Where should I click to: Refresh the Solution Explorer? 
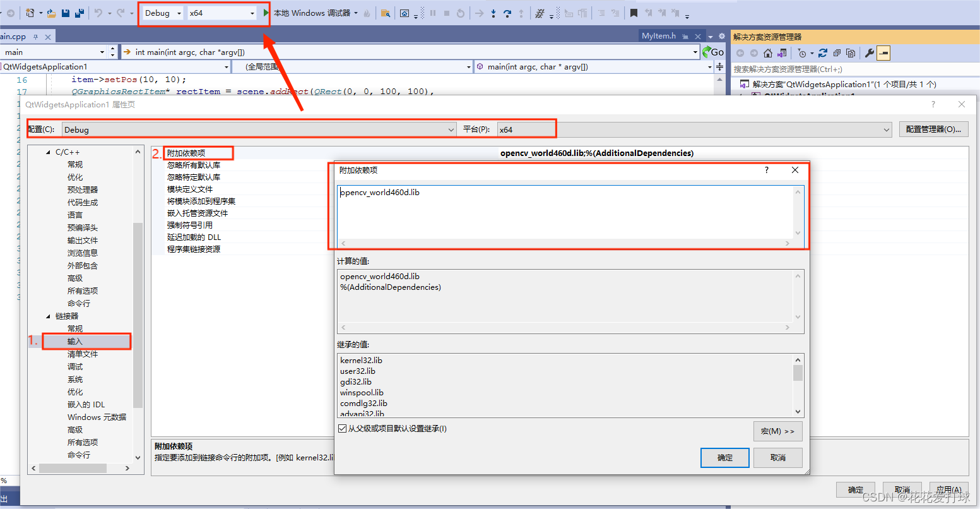coord(824,53)
